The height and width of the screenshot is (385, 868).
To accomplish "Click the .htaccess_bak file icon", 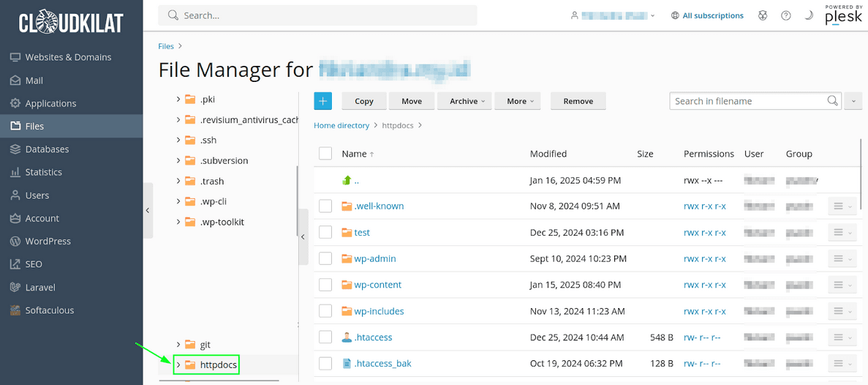I will coord(347,364).
